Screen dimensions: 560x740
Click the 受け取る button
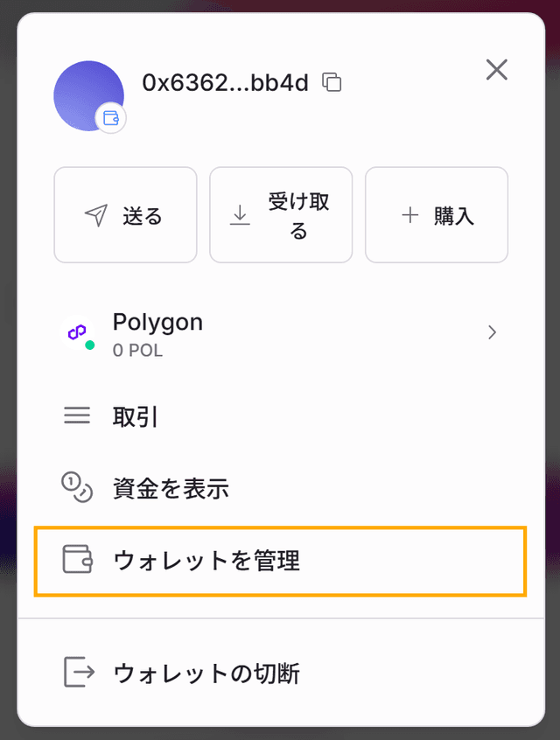[280, 214]
